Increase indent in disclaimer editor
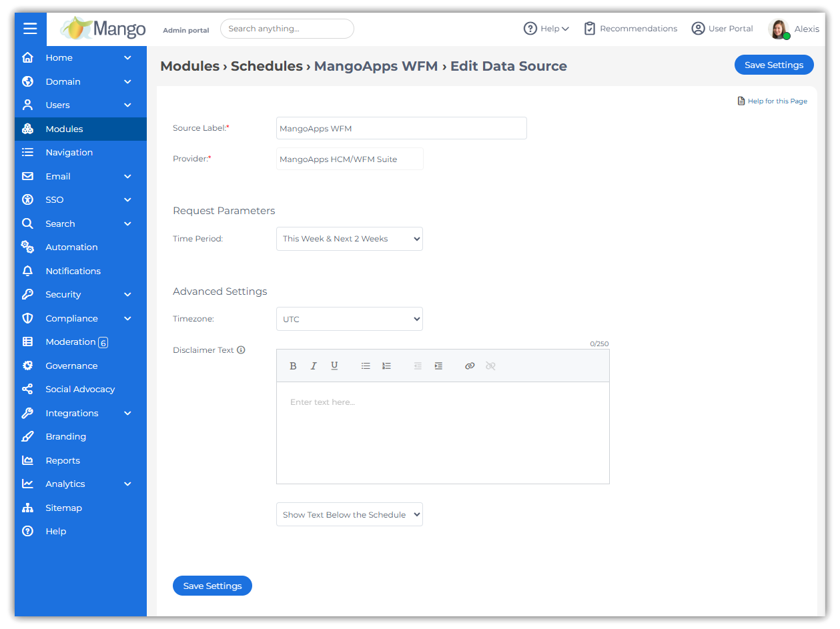This screenshot has width=840, height=629. pyautogui.click(x=438, y=366)
